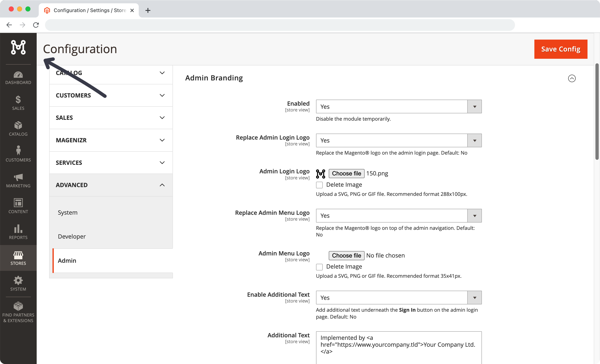The height and width of the screenshot is (364, 600).
Task: Open Replace Admin Menu Logo dropdown
Action: coord(399,216)
